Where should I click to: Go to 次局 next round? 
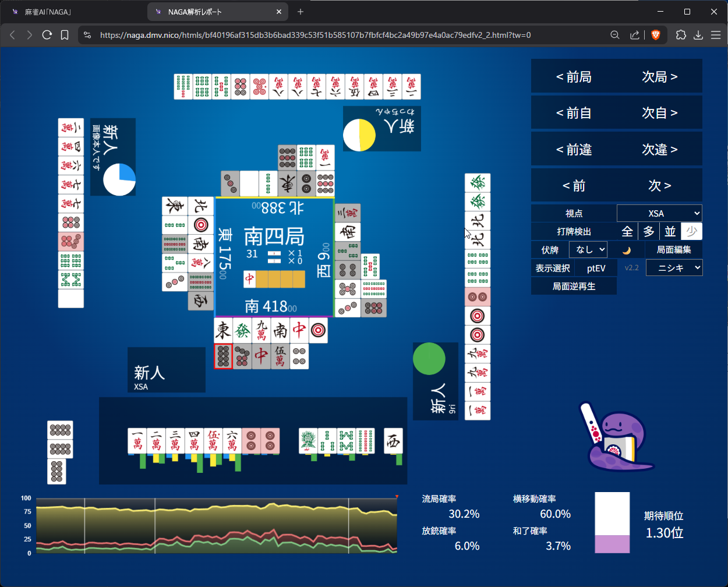click(660, 77)
